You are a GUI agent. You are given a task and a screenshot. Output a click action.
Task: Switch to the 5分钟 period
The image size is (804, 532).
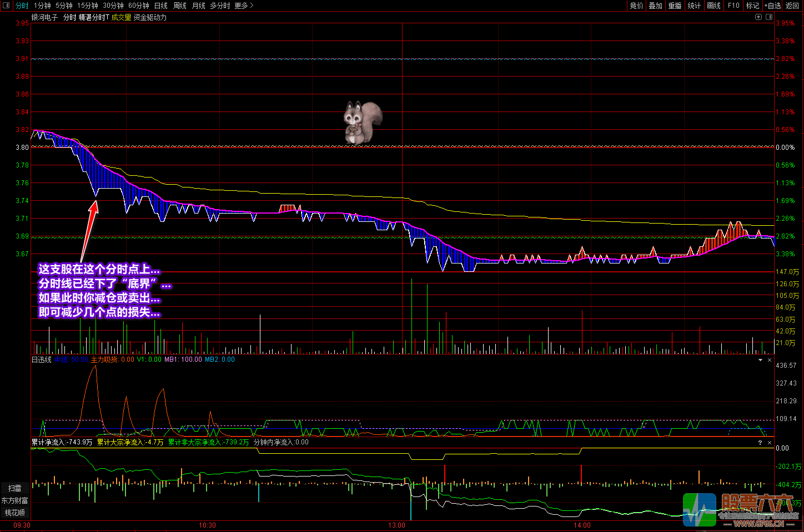coord(64,6)
